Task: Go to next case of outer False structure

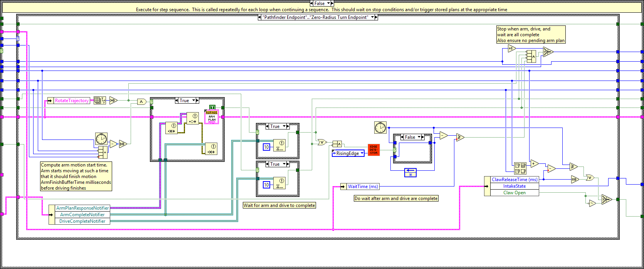Action: [332, 3]
